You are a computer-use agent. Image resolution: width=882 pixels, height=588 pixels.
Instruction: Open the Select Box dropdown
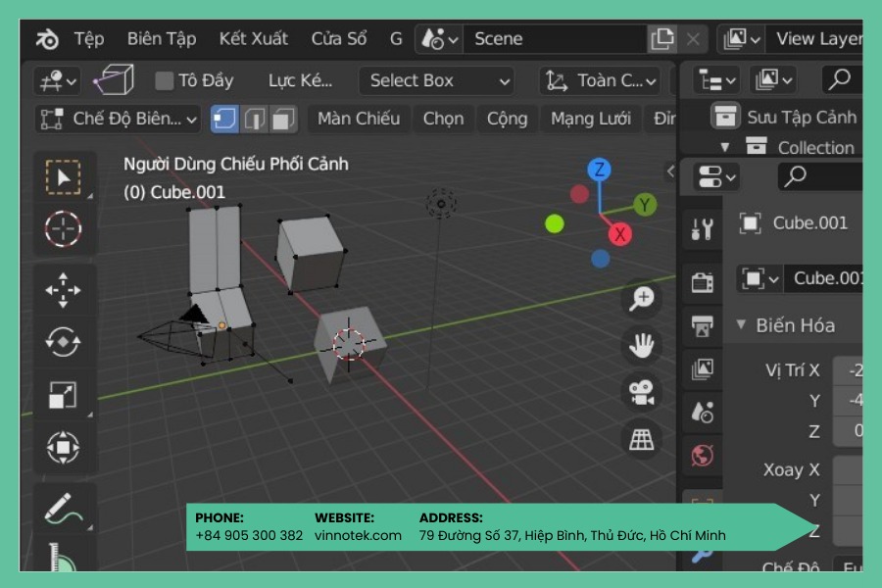point(436,81)
